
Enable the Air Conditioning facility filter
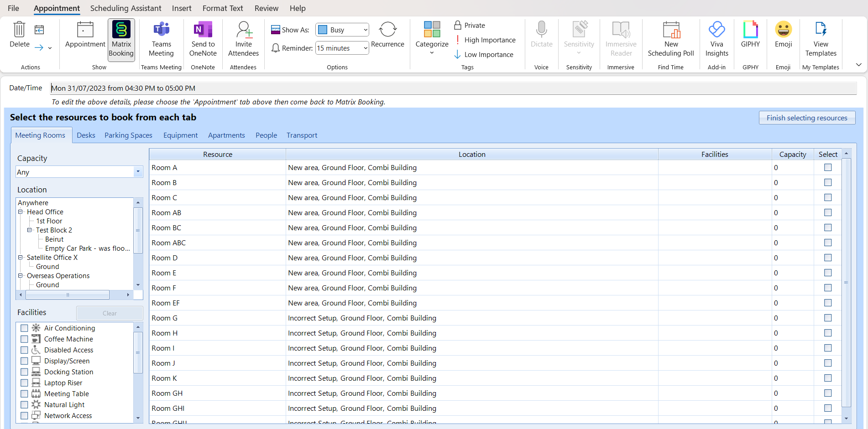(x=25, y=328)
